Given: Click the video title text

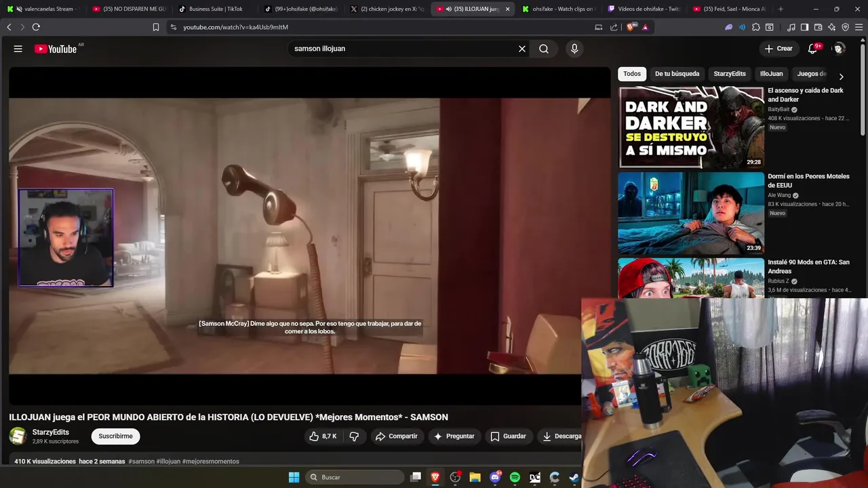Looking at the screenshot, I should pyautogui.click(x=229, y=418).
